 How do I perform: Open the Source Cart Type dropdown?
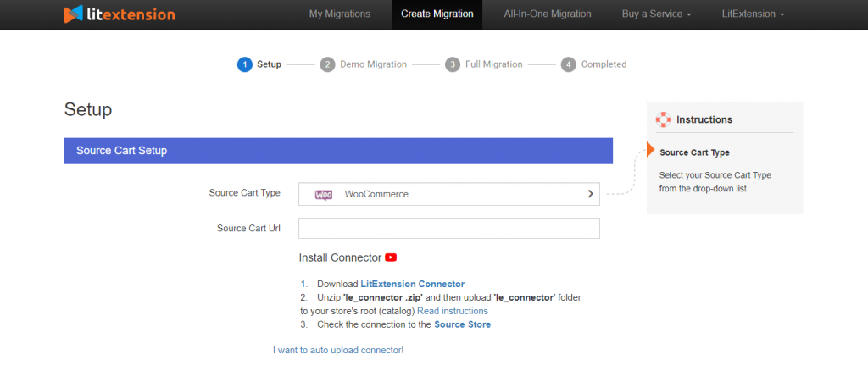(x=448, y=194)
